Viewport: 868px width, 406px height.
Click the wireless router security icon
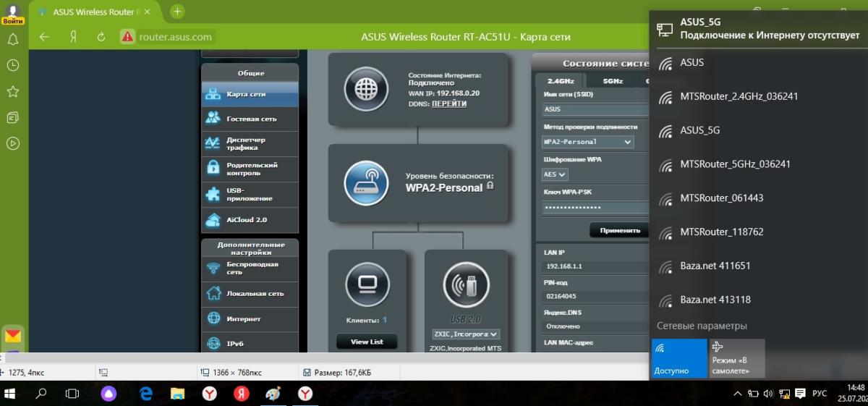366,182
